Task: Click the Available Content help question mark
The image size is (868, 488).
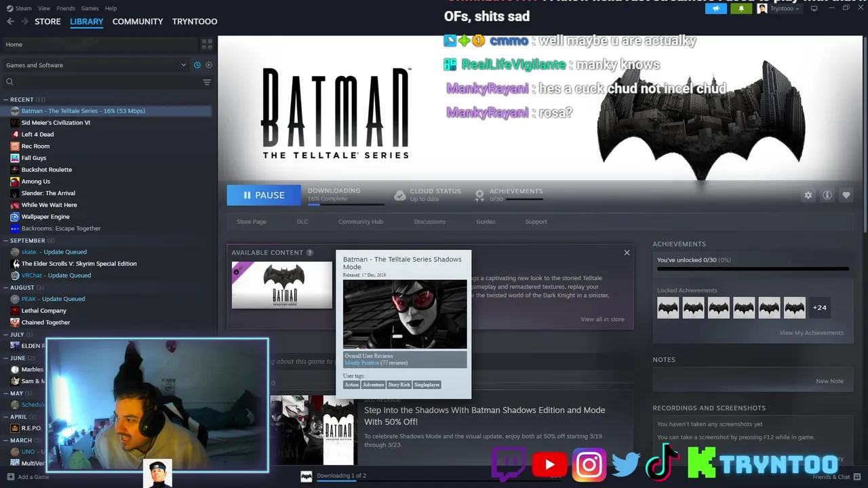Action: (310, 253)
